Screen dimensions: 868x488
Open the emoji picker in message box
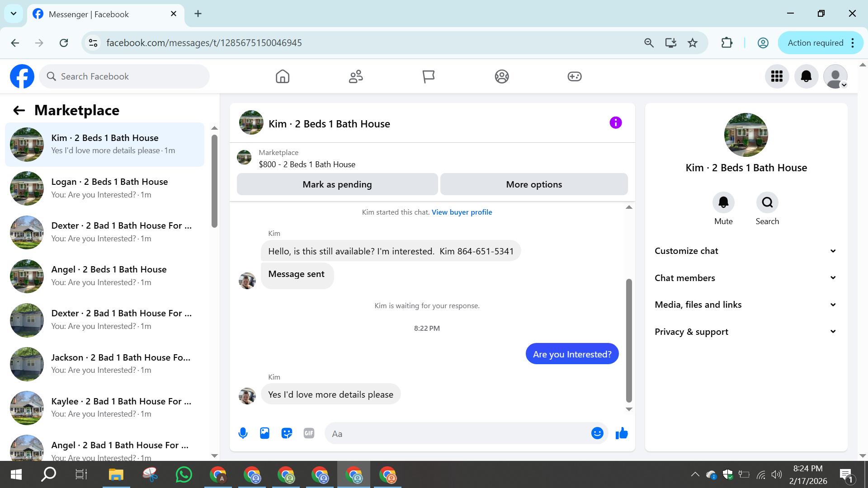597,433
